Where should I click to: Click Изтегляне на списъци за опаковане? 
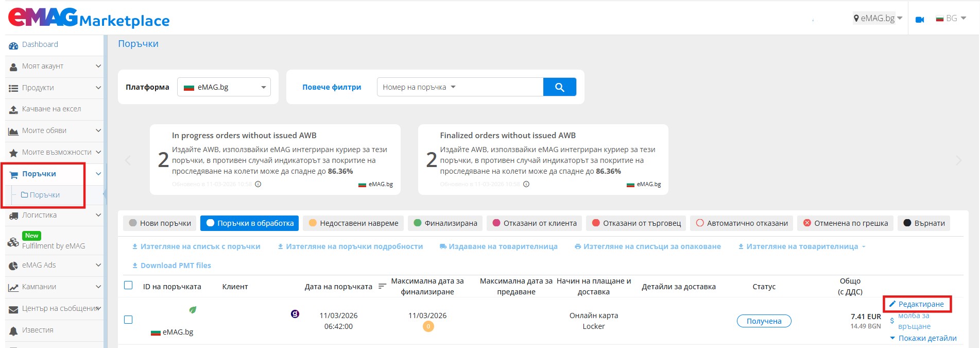tap(648, 246)
